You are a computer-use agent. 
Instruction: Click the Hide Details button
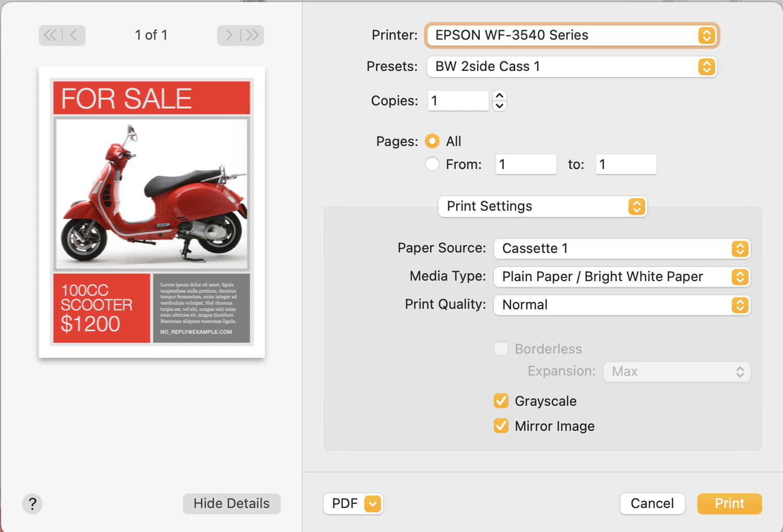click(x=232, y=504)
